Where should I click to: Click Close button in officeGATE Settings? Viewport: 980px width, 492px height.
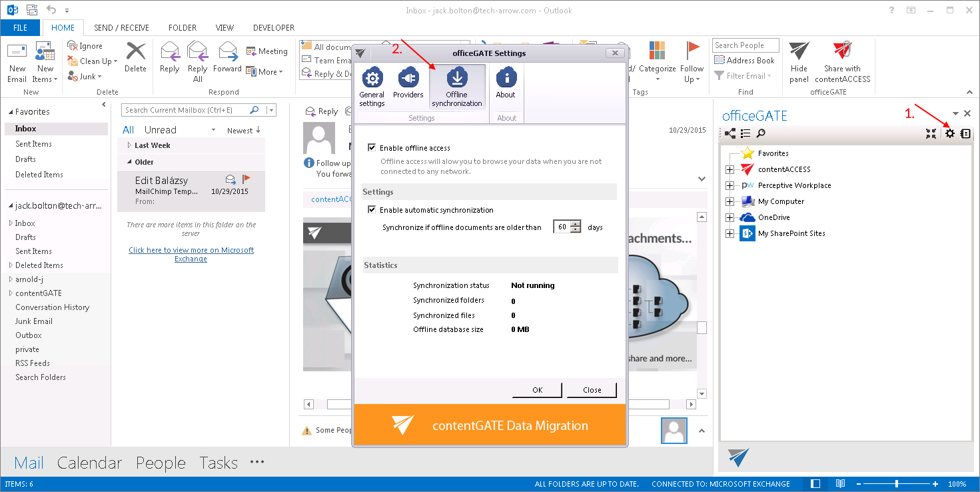click(x=592, y=390)
